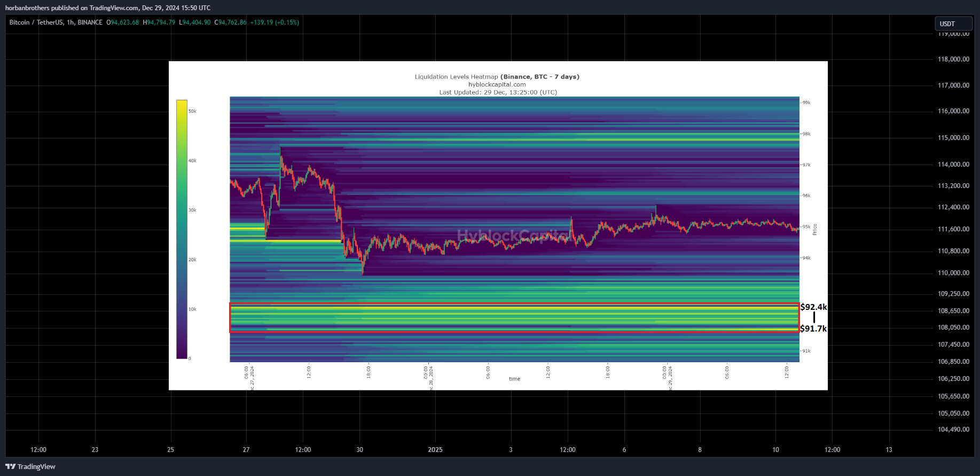Click the change value +139.19 (+0.15%)
The height and width of the screenshot is (476, 980).
(275, 22)
